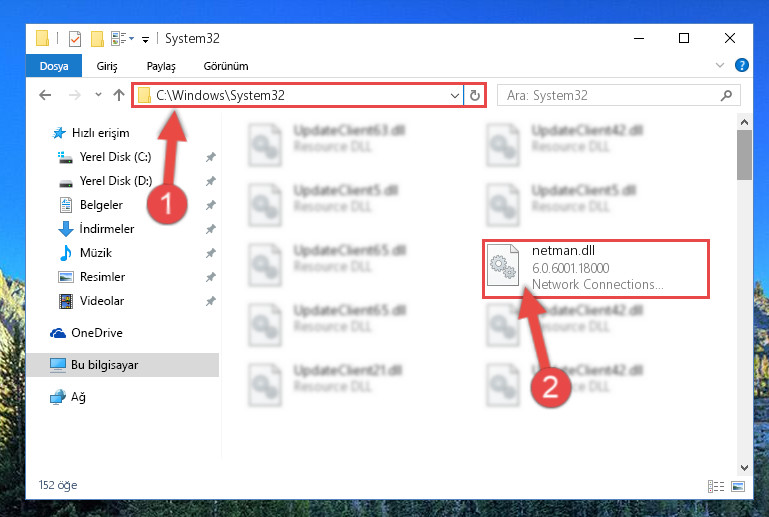This screenshot has width=769, height=517.
Task: Open the Help question mark icon
Action: pyautogui.click(x=742, y=65)
